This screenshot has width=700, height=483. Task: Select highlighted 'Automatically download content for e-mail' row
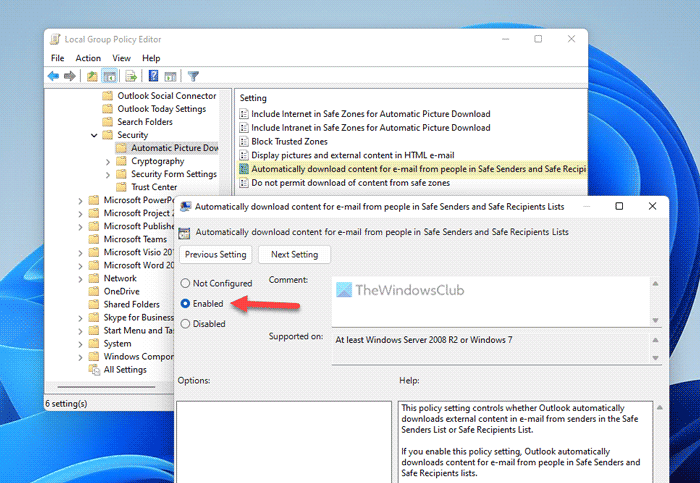click(x=412, y=169)
